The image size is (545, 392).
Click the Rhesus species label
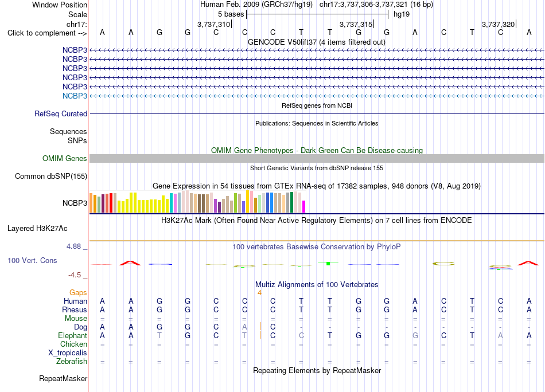(75, 309)
